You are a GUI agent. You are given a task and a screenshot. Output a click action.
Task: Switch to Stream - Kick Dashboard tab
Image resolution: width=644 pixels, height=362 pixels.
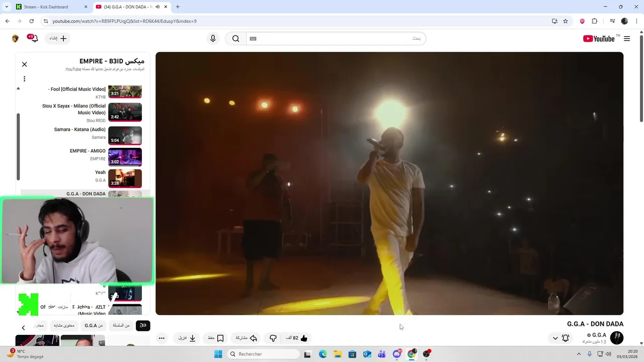(x=46, y=7)
